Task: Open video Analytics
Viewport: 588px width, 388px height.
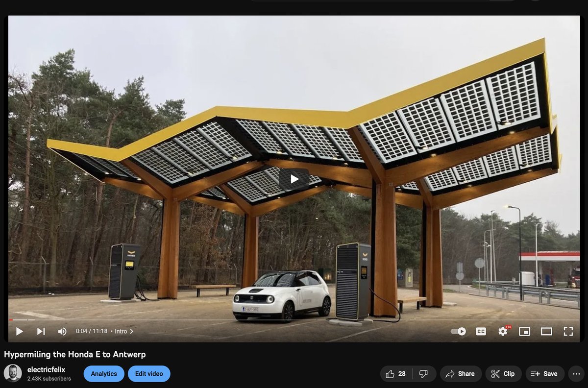Action: [x=104, y=374]
